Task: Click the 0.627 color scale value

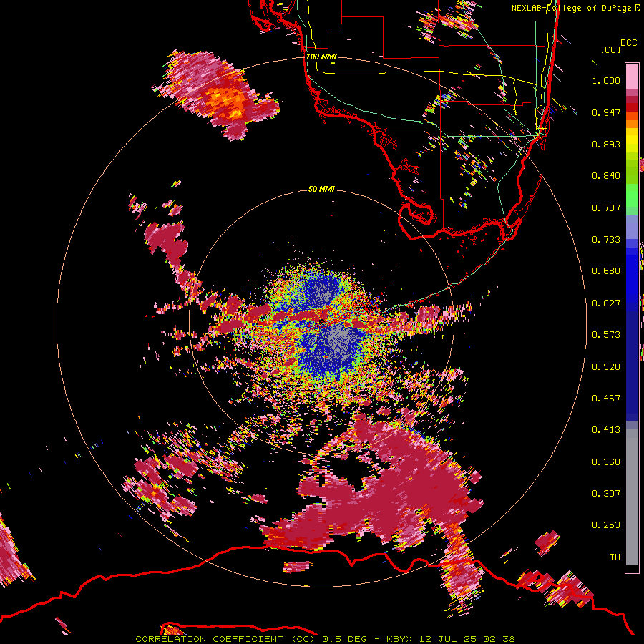Action: coord(606,303)
